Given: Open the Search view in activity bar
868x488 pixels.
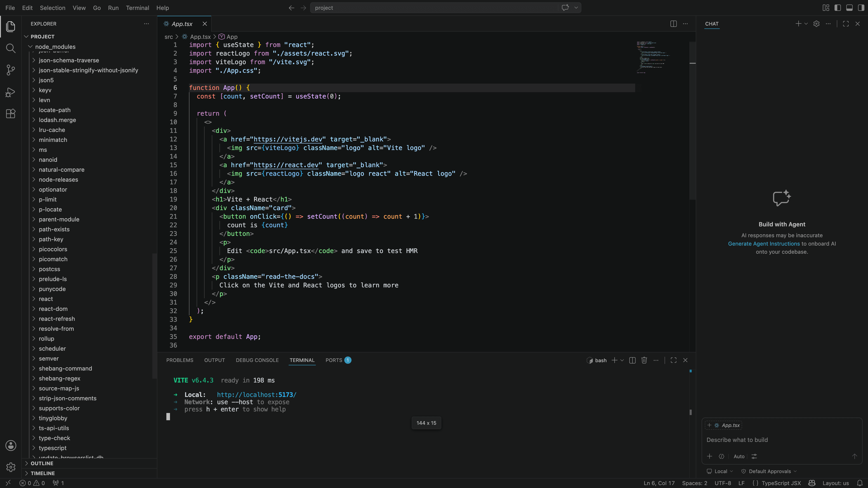Looking at the screenshot, I should tap(11, 49).
